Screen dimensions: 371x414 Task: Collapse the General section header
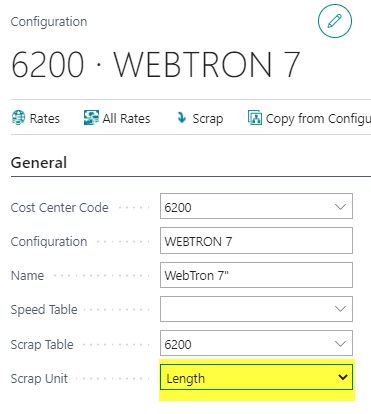point(39,163)
